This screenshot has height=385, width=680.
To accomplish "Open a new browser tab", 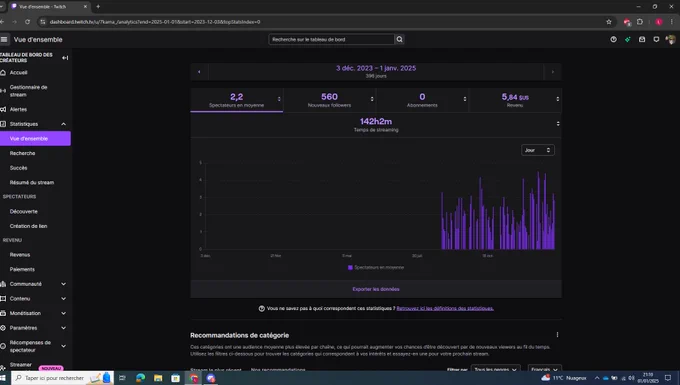I will pos(98,7).
